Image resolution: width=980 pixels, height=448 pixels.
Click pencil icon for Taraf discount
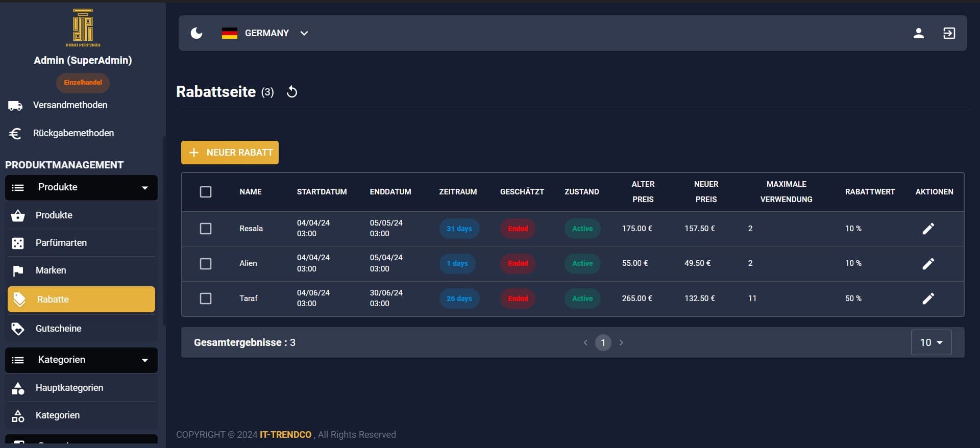(x=928, y=298)
